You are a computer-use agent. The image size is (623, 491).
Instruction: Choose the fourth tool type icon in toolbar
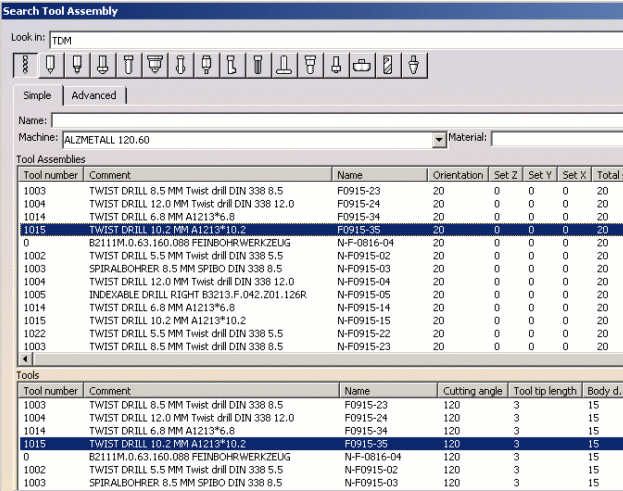[101, 66]
